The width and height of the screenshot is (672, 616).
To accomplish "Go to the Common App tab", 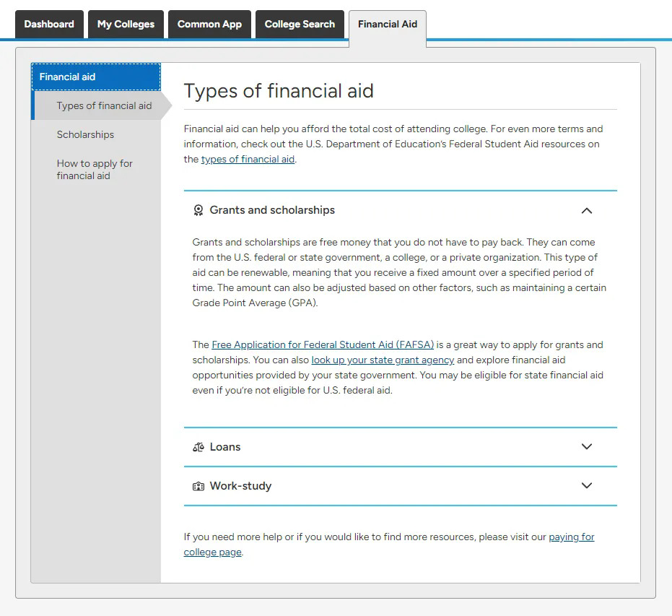I will pos(209,25).
